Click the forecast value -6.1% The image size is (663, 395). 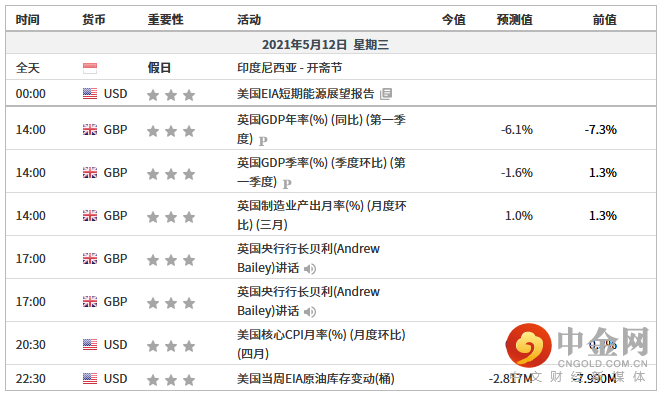[517, 129]
